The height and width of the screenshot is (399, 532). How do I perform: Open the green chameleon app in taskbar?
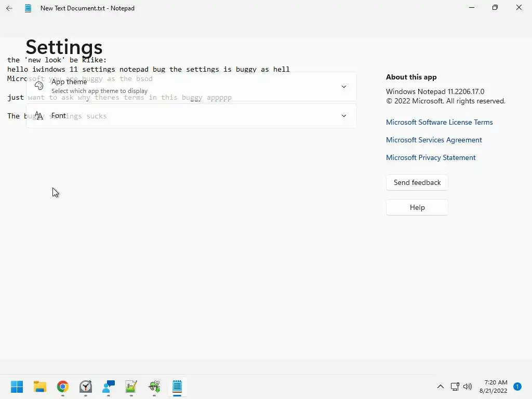click(154, 387)
